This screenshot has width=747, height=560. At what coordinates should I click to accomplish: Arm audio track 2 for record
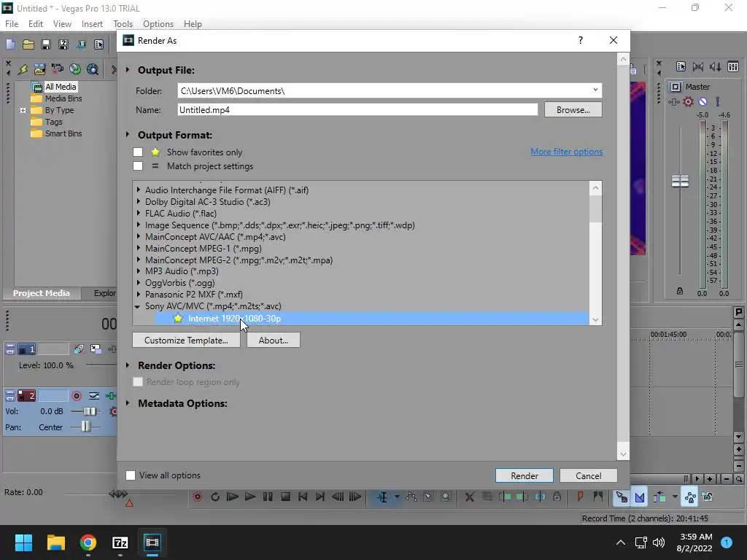[76, 396]
